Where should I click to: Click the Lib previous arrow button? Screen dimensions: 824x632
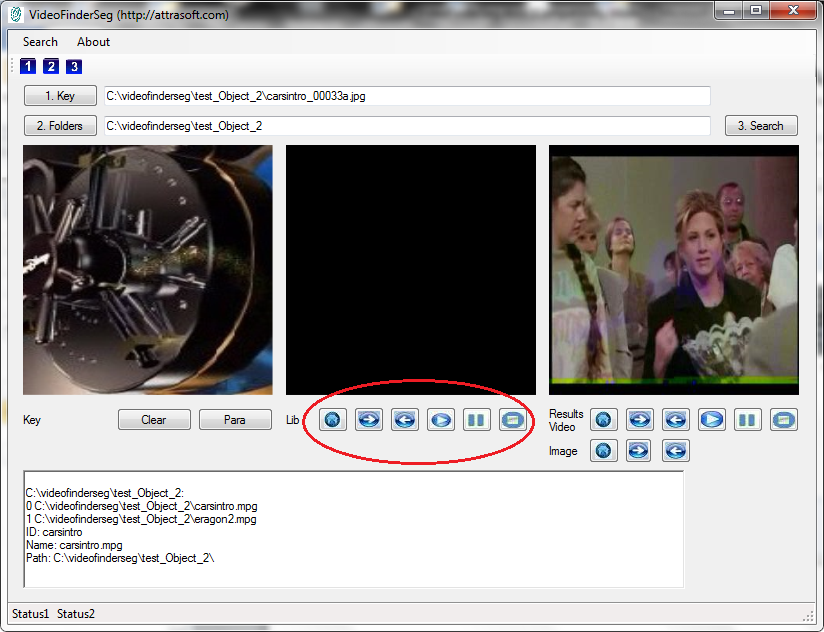click(405, 420)
